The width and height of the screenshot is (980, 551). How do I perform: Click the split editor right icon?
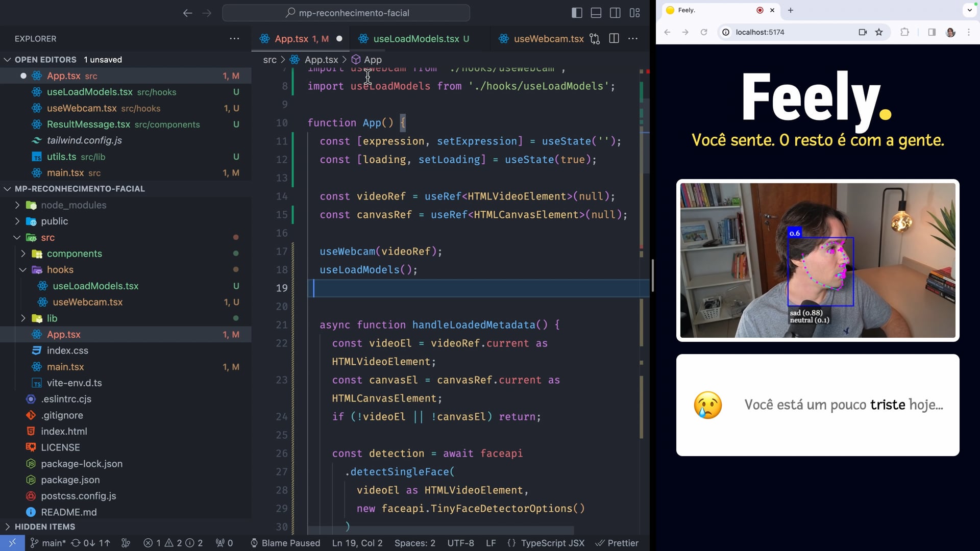coord(614,39)
